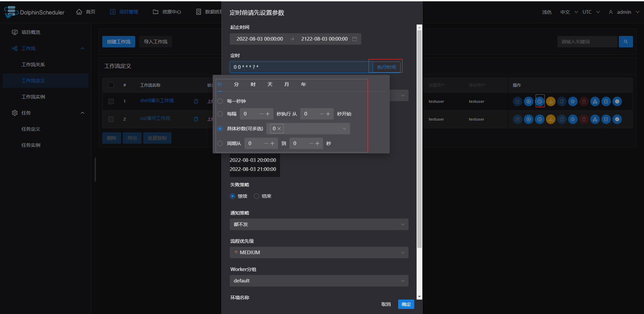This screenshot has height=314, width=644.
Task: Click the copy icon in the shell演示工作流 row
Action: coord(562,101)
